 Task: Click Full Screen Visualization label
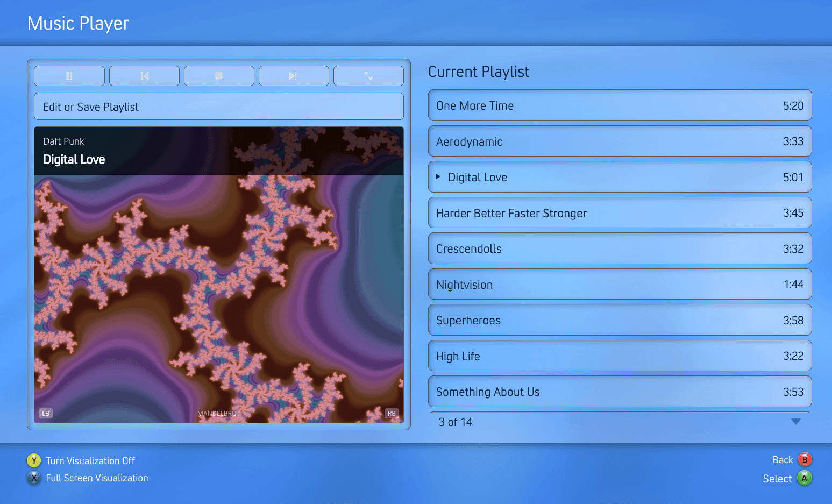(x=97, y=478)
